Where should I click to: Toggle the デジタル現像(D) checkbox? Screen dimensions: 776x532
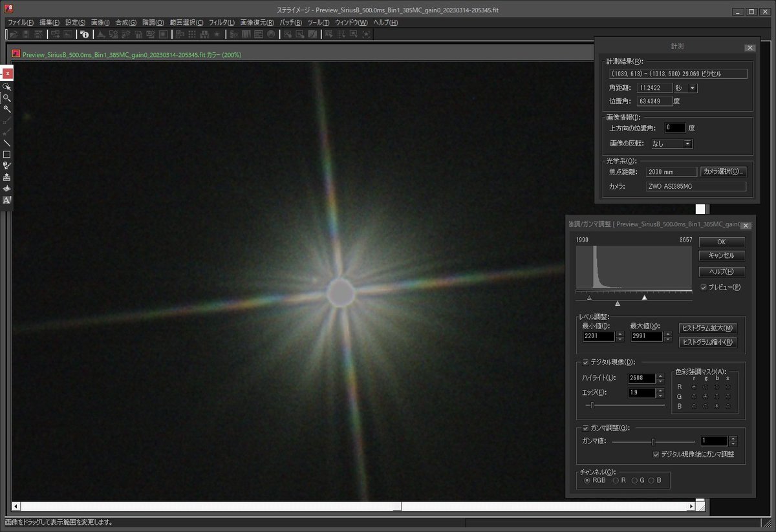(586, 363)
